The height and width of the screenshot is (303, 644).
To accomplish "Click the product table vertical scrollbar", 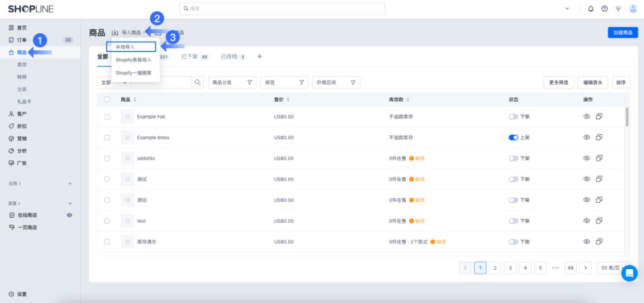I will [627, 117].
